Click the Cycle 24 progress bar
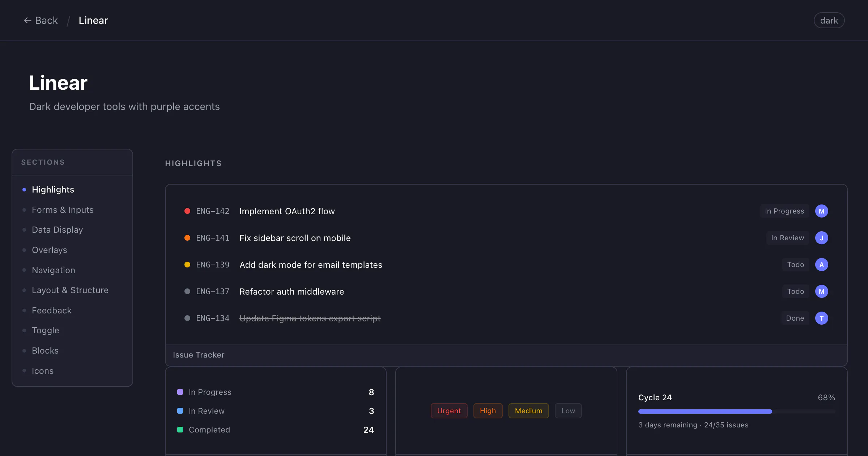The image size is (868, 456). [x=737, y=411]
